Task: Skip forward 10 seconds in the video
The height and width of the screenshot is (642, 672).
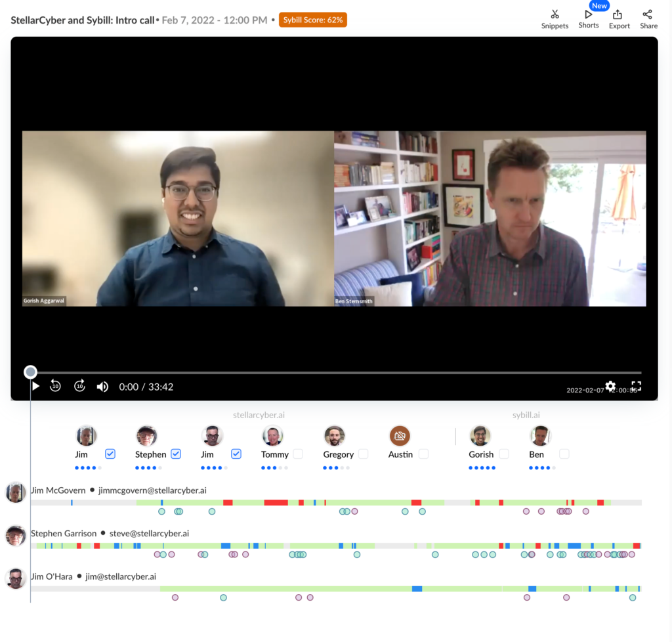Action: click(x=79, y=386)
